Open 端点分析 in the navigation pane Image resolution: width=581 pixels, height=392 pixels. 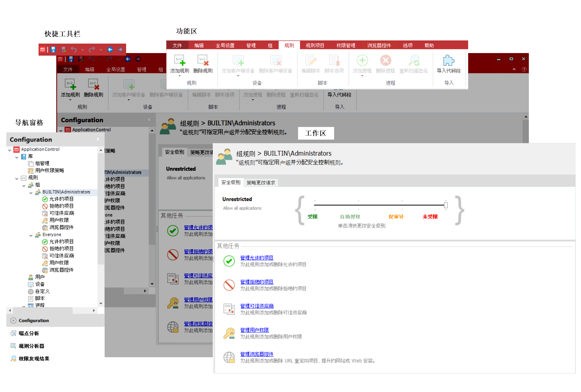29,333
